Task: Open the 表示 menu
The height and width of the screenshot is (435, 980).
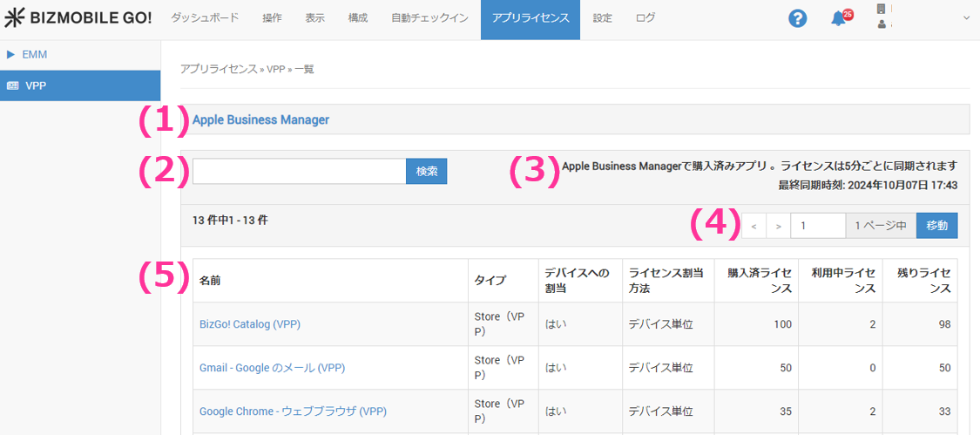Action: pos(315,18)
